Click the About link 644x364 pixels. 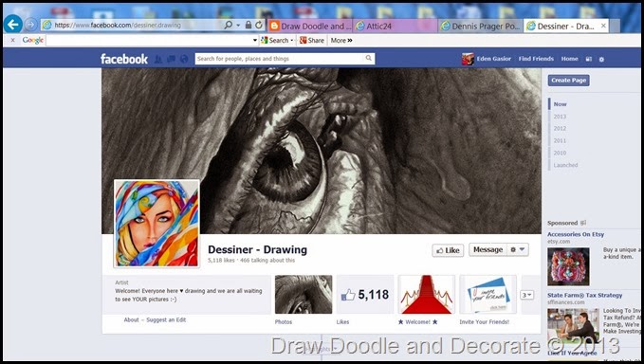click(x=132, y=319)
